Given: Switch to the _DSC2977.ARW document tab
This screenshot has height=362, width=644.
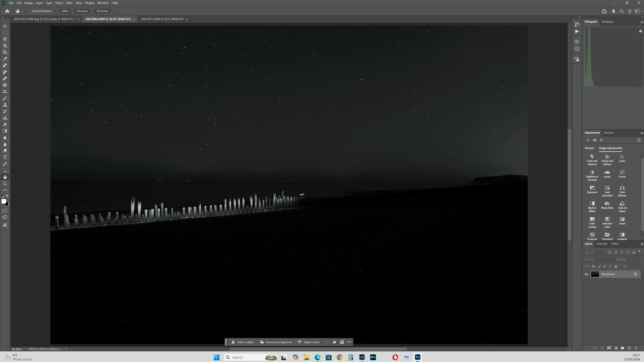Looking at the screenshot, I should pos(162,19).
